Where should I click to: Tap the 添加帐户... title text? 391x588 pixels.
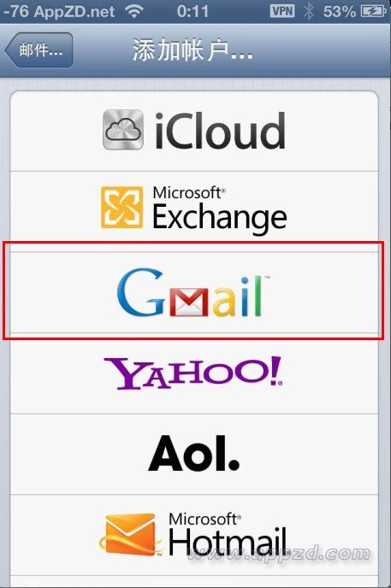click(193, 50)
